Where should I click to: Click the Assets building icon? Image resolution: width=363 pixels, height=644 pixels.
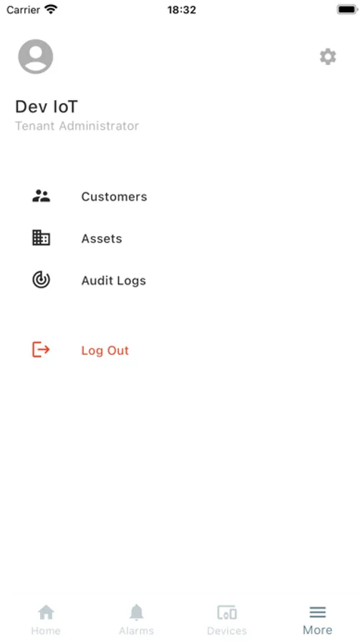click(x=41, y=238)
